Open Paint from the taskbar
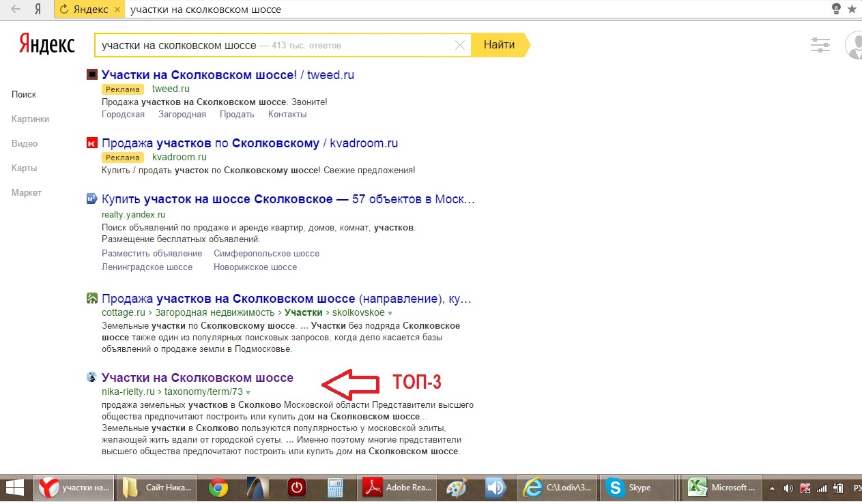This screenshot has height=504, width=862. coord(457,488)
